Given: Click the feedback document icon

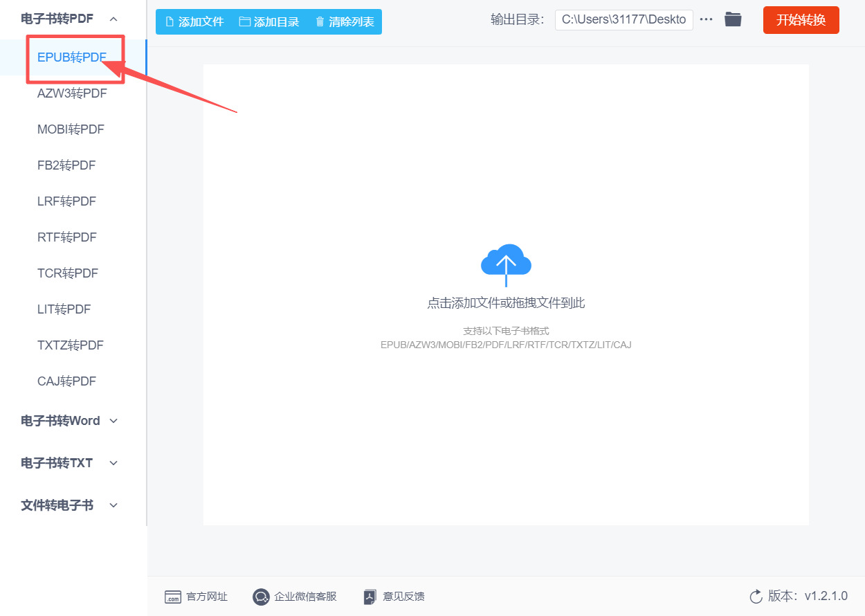Looking at the screenshot, I should [370, 597].
